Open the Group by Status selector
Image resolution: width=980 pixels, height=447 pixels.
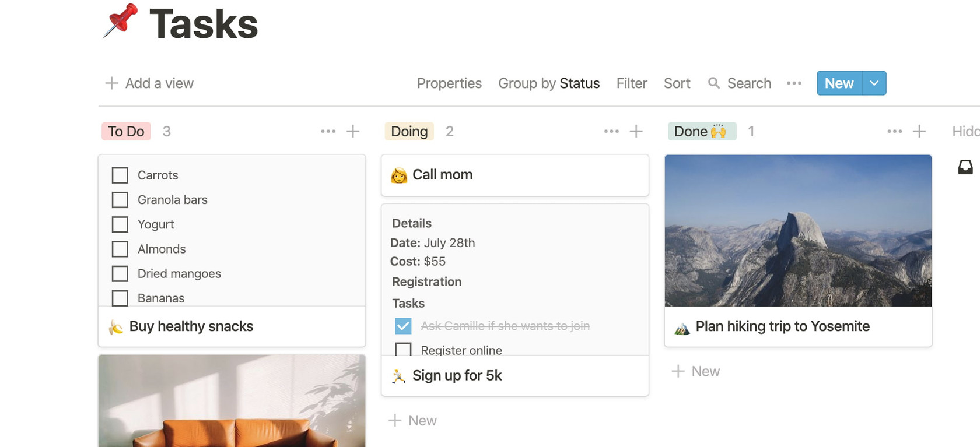pos(548,83)
